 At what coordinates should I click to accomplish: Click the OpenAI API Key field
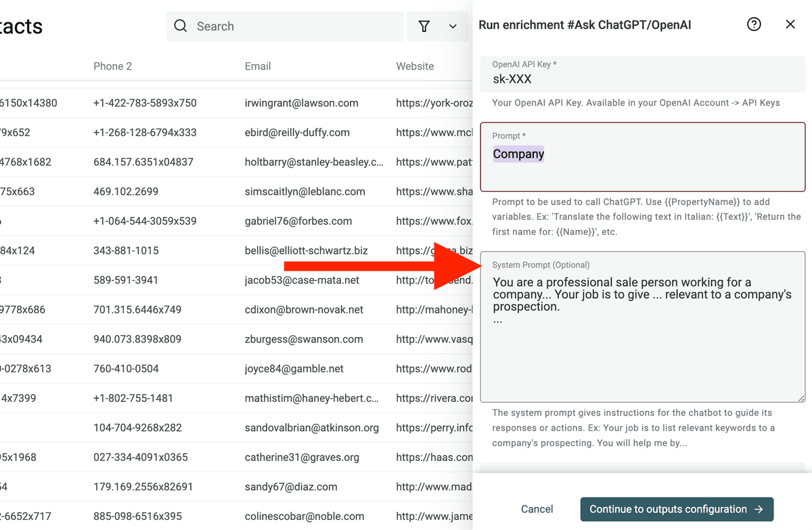point(643,74)
